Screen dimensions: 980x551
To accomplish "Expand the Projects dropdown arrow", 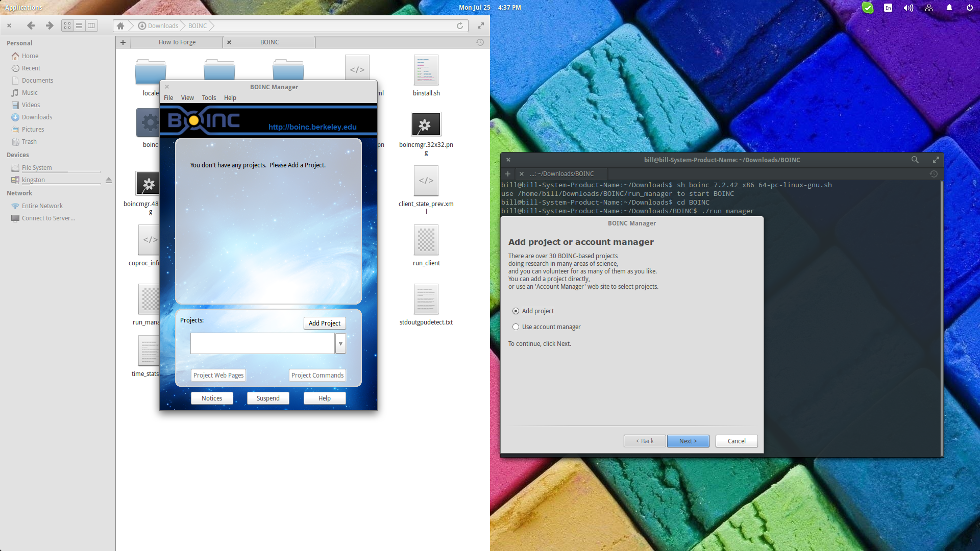I will [340, 343].
